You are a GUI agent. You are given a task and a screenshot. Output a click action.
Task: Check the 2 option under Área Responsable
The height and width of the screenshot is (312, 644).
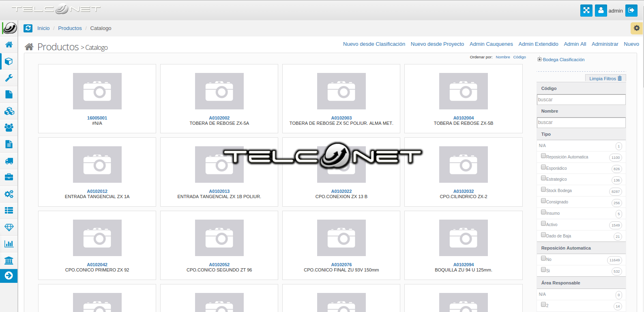point(543,304)
